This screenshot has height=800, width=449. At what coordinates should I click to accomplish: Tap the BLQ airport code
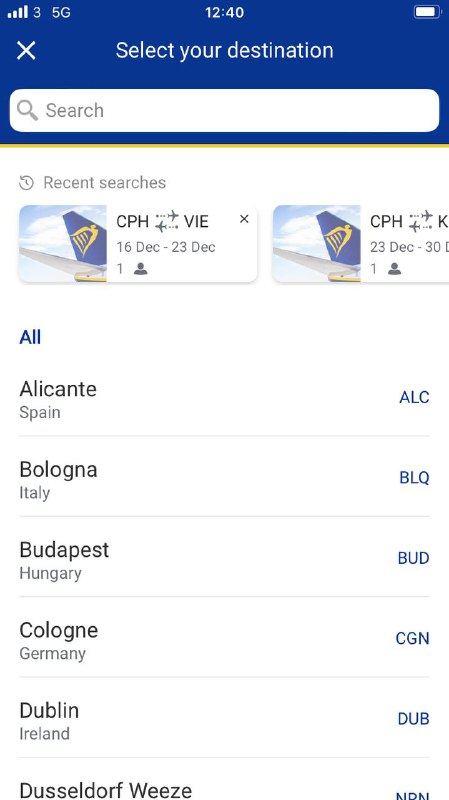(x=414, y=478)
